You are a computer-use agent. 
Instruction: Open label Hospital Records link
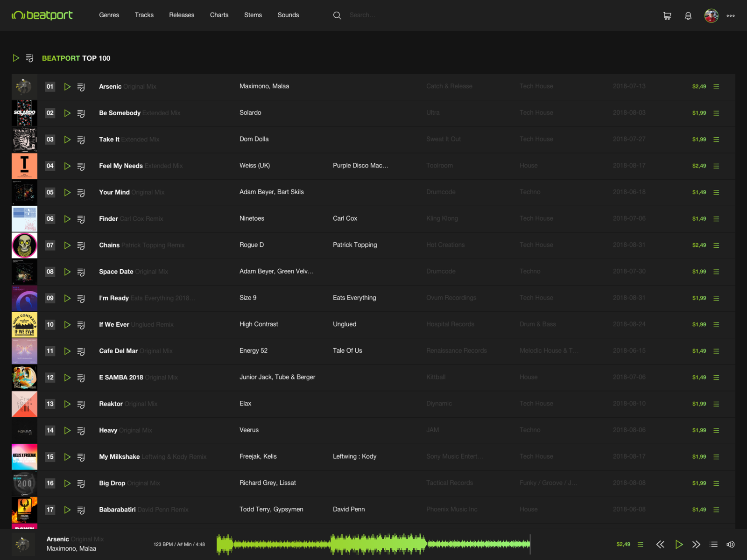pos(450,324)
